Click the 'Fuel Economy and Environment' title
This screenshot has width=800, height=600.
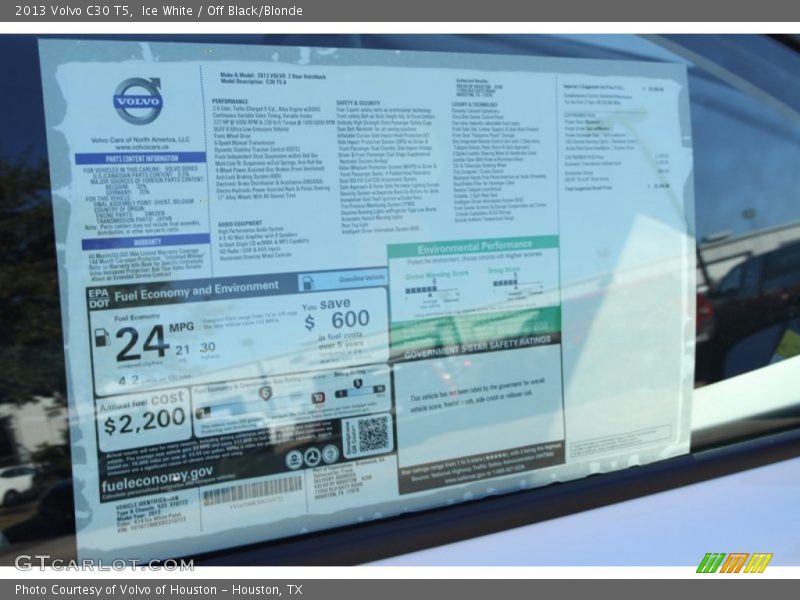tap(196, 291)
